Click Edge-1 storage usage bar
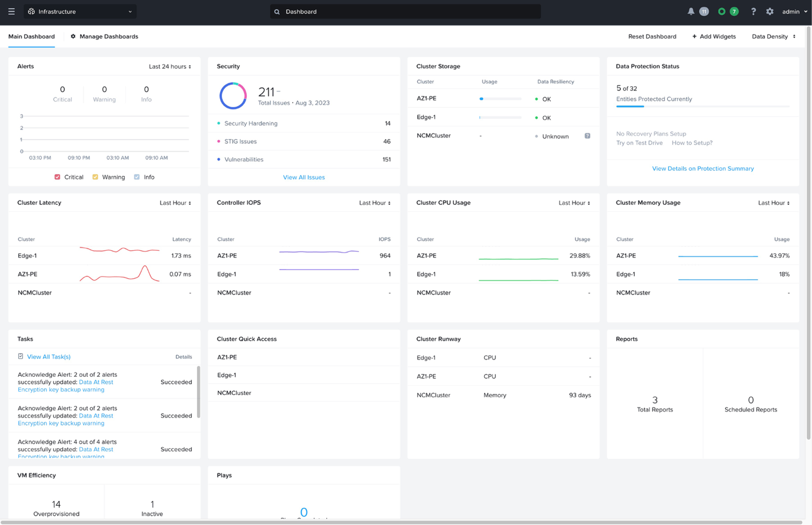812x525 pixels. (500, 117)
